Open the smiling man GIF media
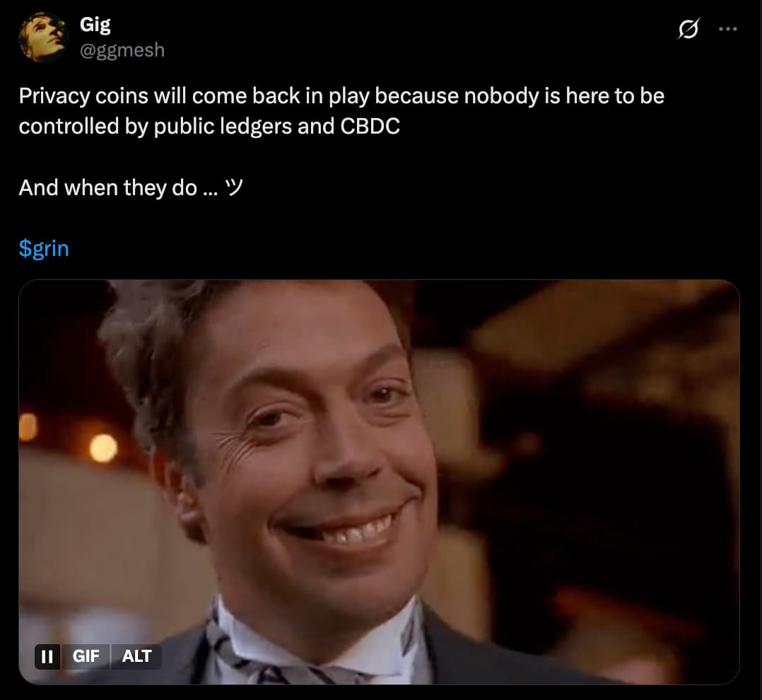This screenshot has height=700, width=762. pyautogui.click(x=379, y=482)
